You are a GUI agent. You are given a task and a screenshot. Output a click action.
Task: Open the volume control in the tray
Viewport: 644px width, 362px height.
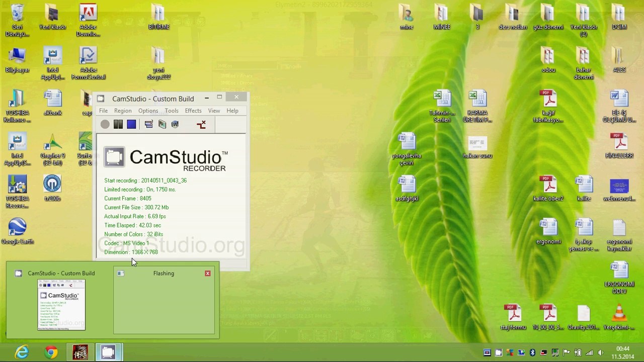(601, 352)
